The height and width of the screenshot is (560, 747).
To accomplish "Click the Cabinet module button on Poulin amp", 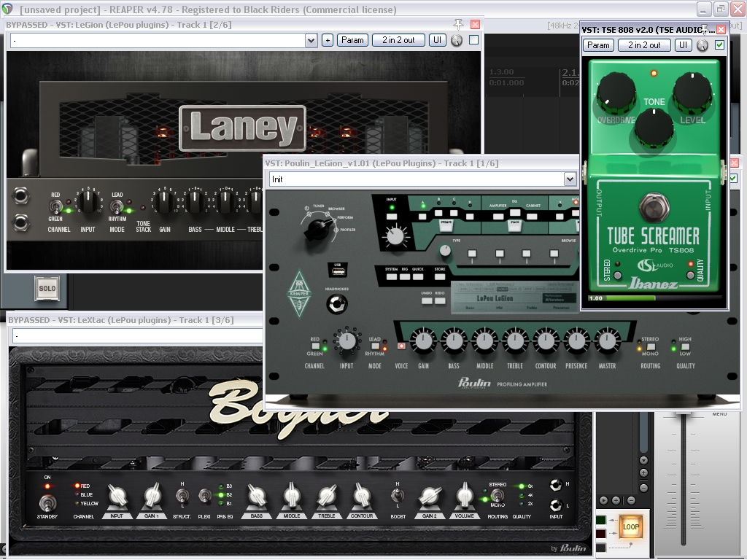I will (532, 216).
